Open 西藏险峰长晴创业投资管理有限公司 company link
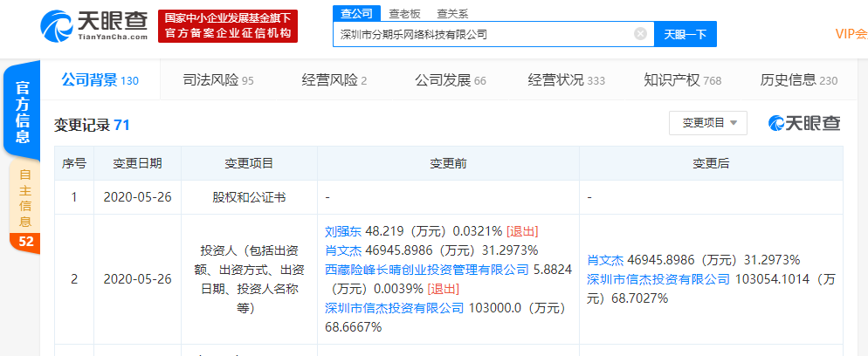This screenshot has height=356, width=868. (427, 270)
